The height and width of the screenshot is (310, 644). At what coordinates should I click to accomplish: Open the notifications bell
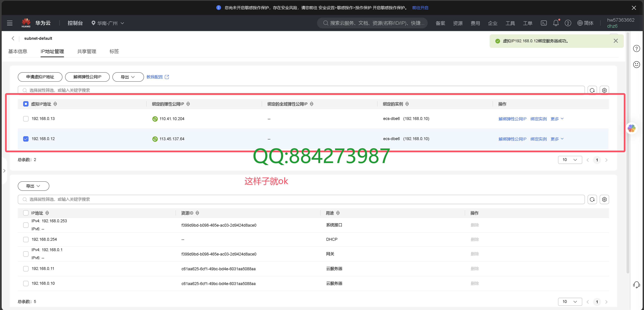coord(556,23)
